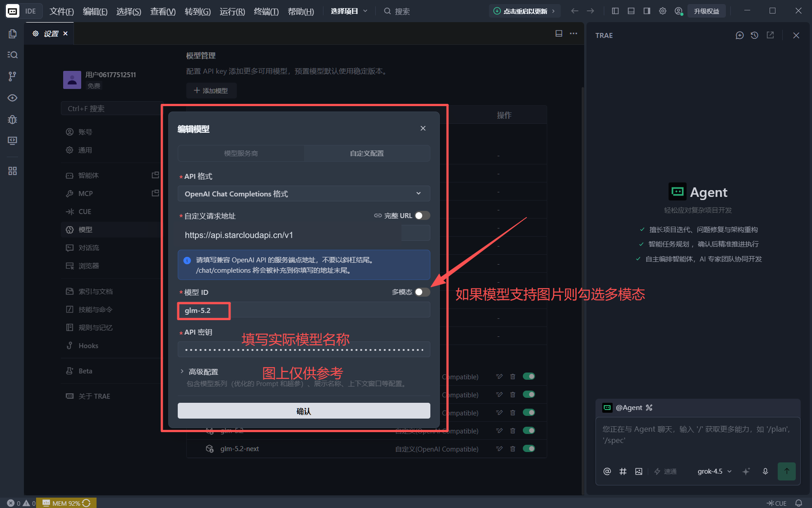This screenshot has width=812, height=508.
Task: Open the pop-out icon beside 智能体
Action: [x=155, y=175]
